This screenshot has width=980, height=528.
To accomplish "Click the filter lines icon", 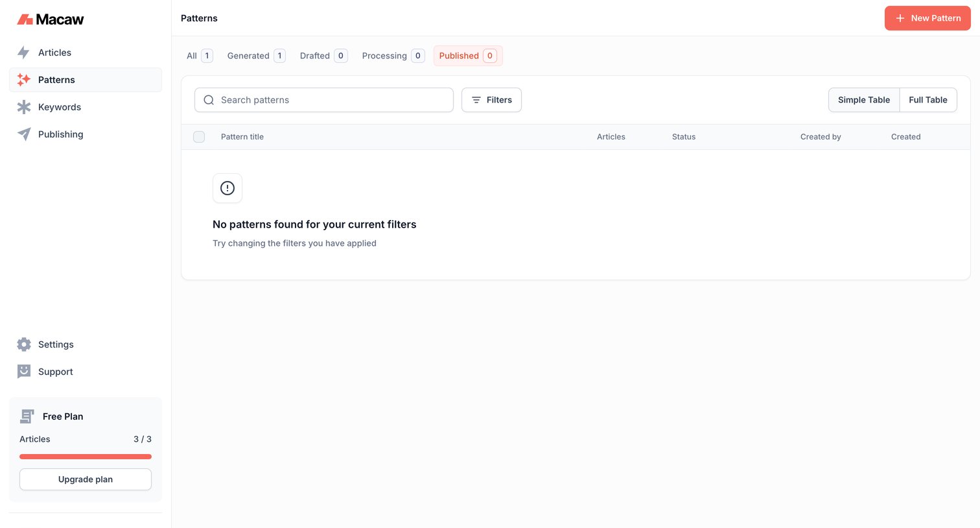I will 476,100.
